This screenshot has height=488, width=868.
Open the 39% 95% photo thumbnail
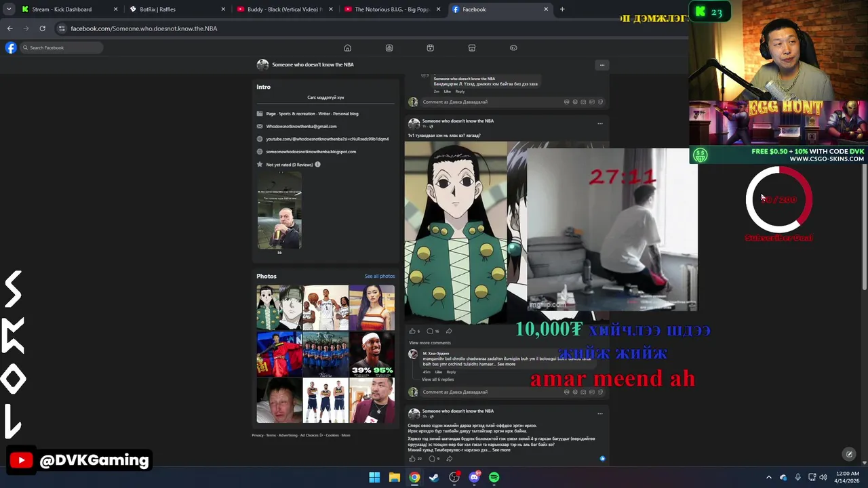click(x=372, y=354)
